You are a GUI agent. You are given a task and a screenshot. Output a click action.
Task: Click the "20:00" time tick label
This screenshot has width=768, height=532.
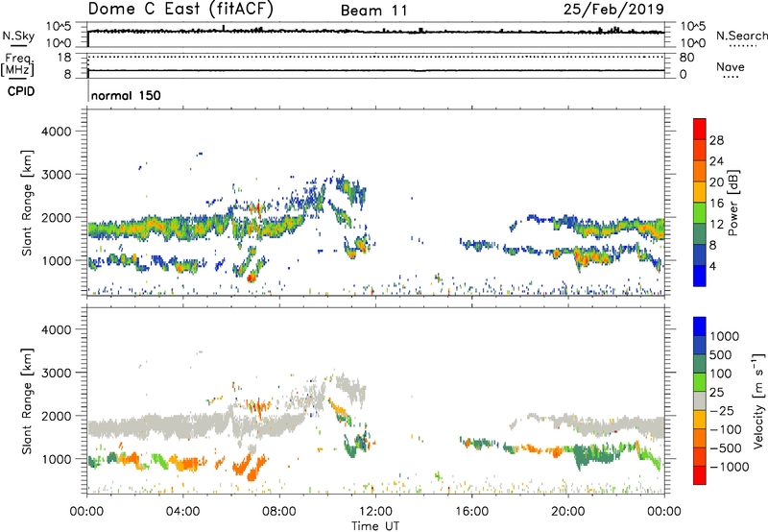[x=567, y=512]
